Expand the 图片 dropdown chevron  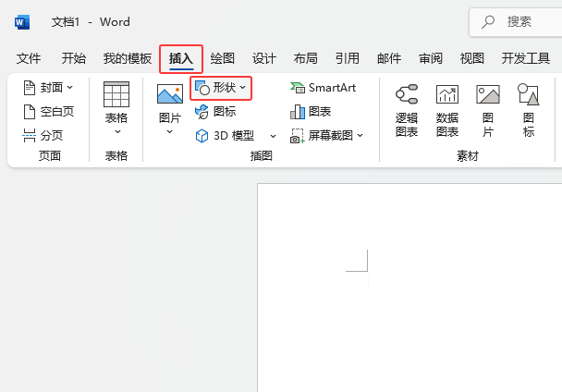(169, 132)
